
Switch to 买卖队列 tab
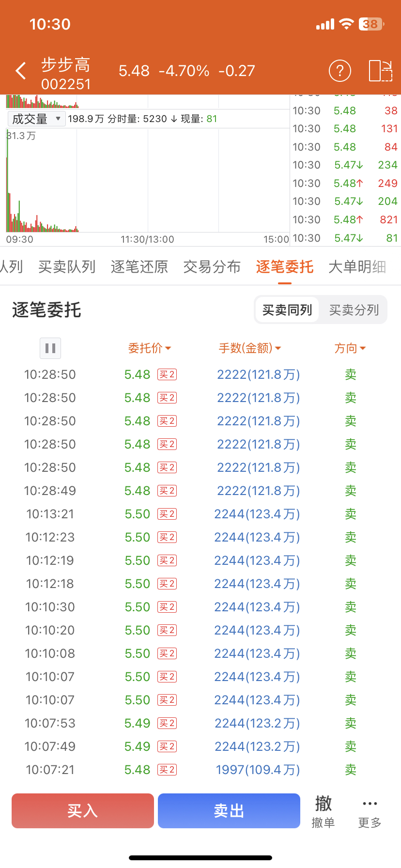click(x=67, y=266)
